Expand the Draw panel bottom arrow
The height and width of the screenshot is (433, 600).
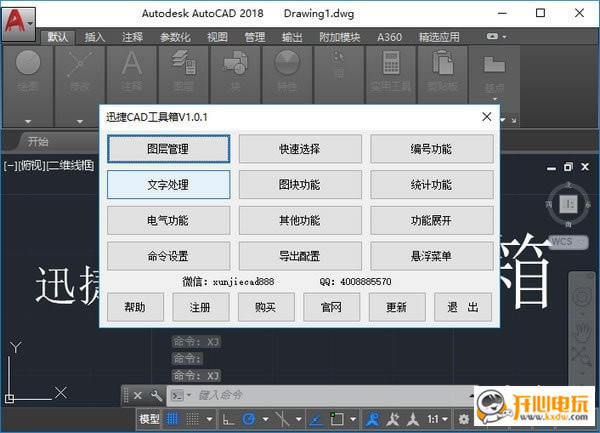click(28, 122)
